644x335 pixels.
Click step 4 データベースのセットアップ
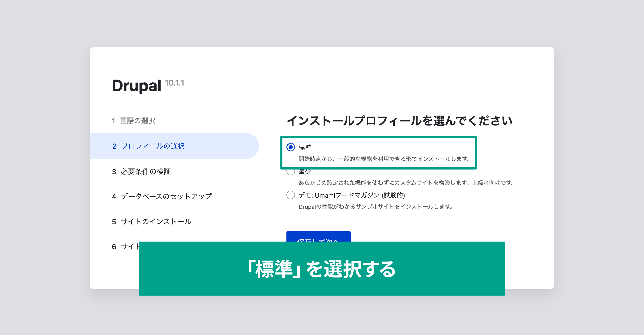pyautogui.click(x=162, y=197)
